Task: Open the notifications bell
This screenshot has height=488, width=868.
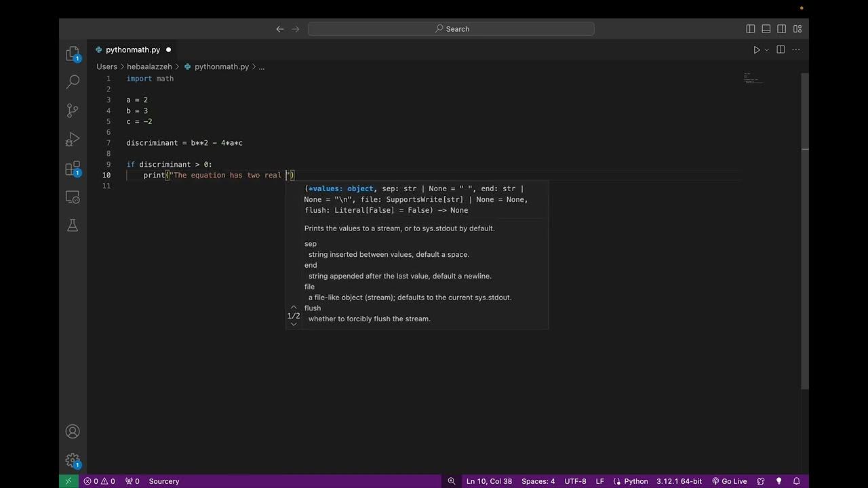Action: pyautogui.click(x=797, y=481)
